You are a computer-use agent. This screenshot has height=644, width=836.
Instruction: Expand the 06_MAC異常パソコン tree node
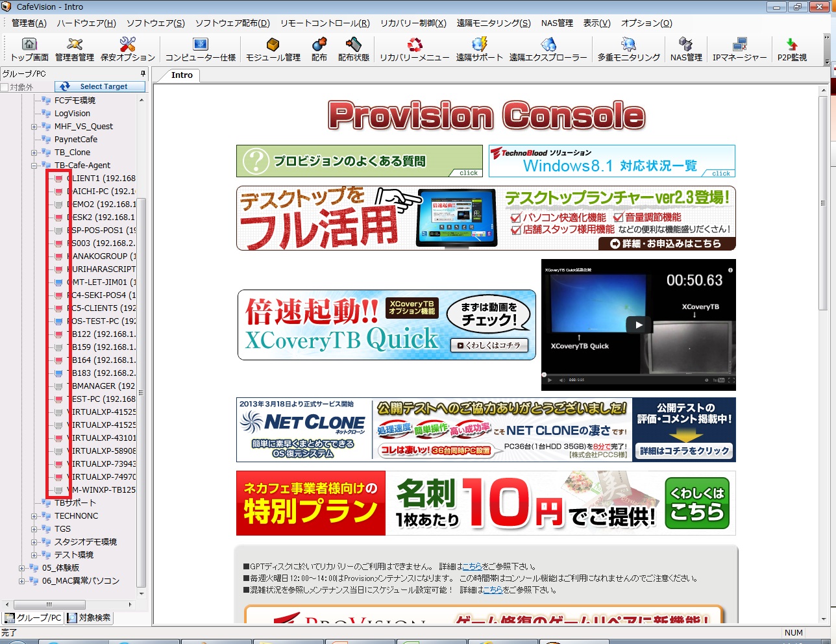click(x=22, y=581)
